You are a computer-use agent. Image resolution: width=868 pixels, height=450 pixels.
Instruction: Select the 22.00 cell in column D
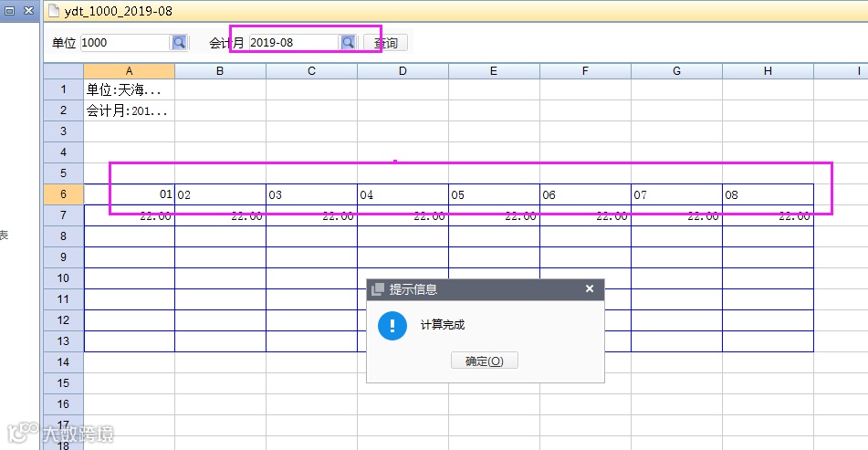point(403,215)
